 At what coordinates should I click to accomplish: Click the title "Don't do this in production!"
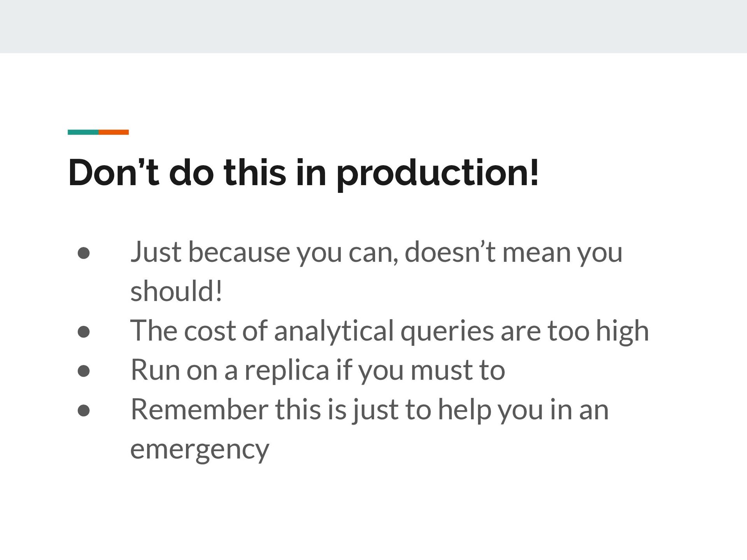pyautogui.click(x=303, y=173)
